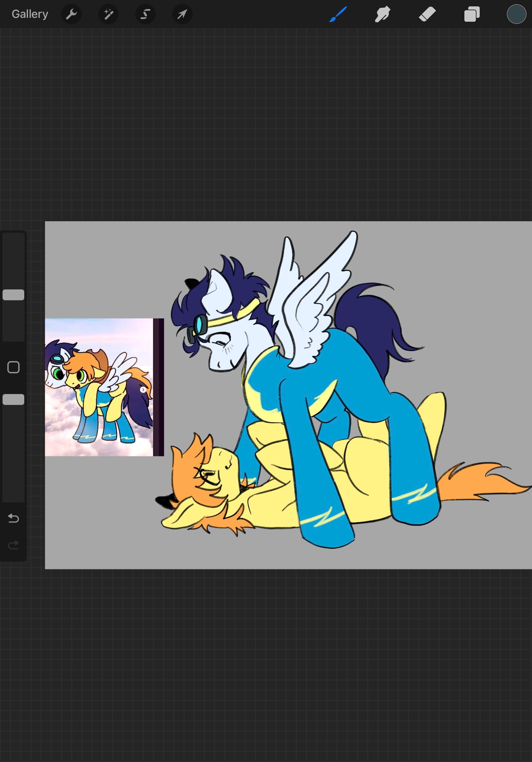Screen dimensions: 532x762
Task: Return to the Gallery
Action: pyautogui.click(x=30, y=14)
